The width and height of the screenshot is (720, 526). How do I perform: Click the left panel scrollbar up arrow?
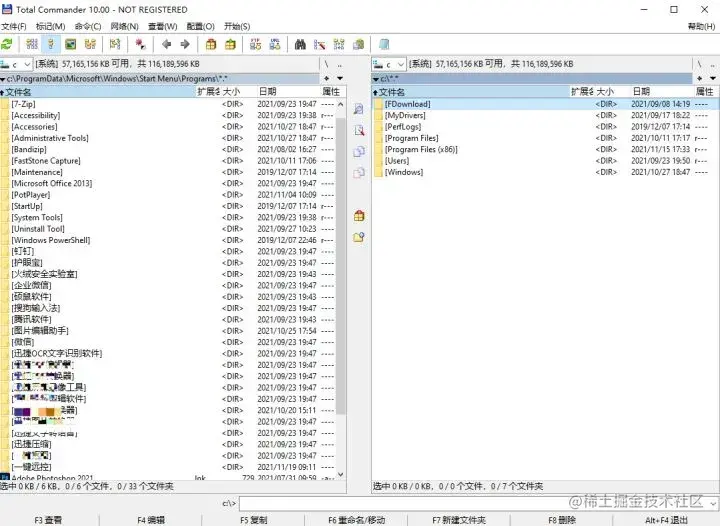(x=340, y=104)
